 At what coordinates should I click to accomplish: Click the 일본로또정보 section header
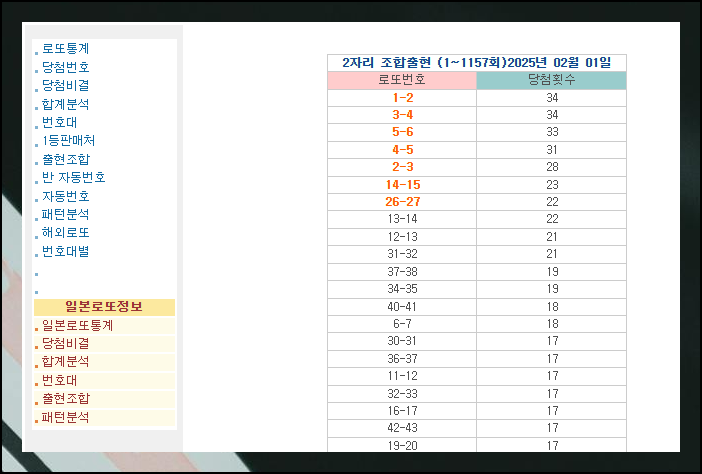click(104, 307)
